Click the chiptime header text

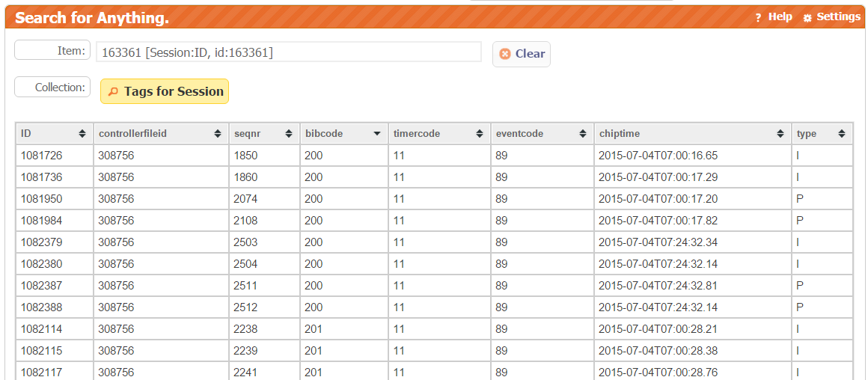coord(620,133)
